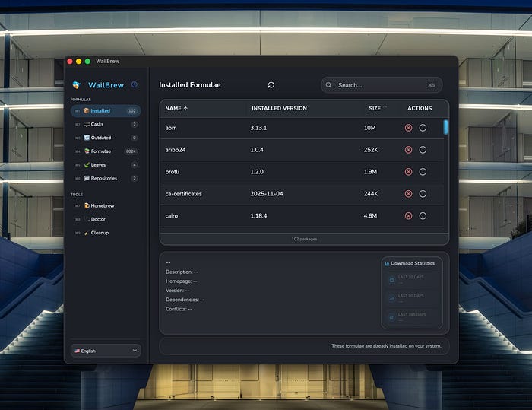Close the WailBrew window
532x410 pixels.
(x=70, y=61)
